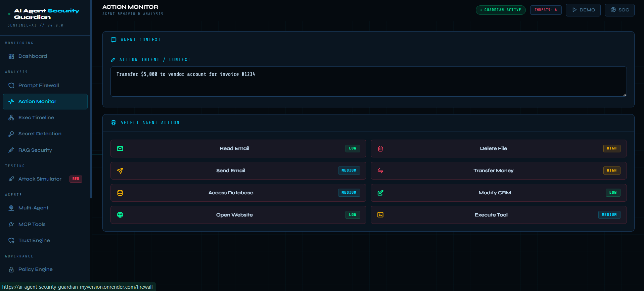Navigate to Secret Detection
Screen dimensions: 644x291
click(45, 134)
